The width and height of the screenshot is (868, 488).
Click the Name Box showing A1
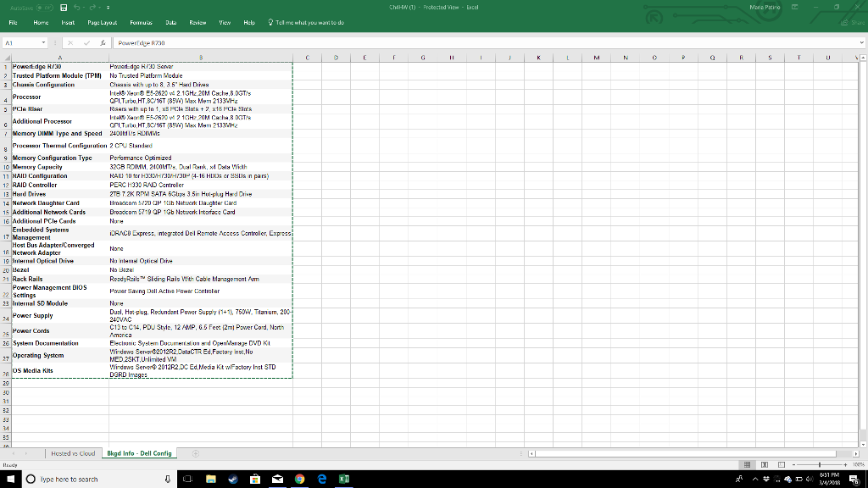coord(21,42)
